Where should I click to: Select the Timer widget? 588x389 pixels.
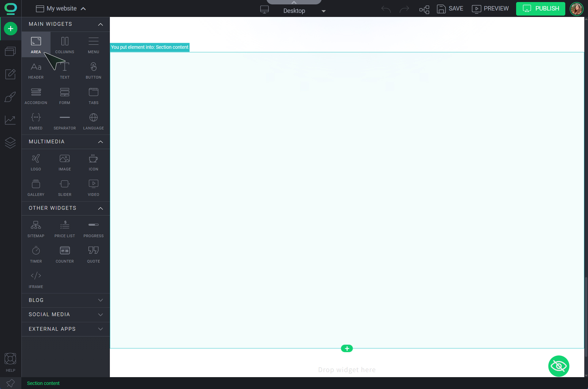(x=36, y=254)
